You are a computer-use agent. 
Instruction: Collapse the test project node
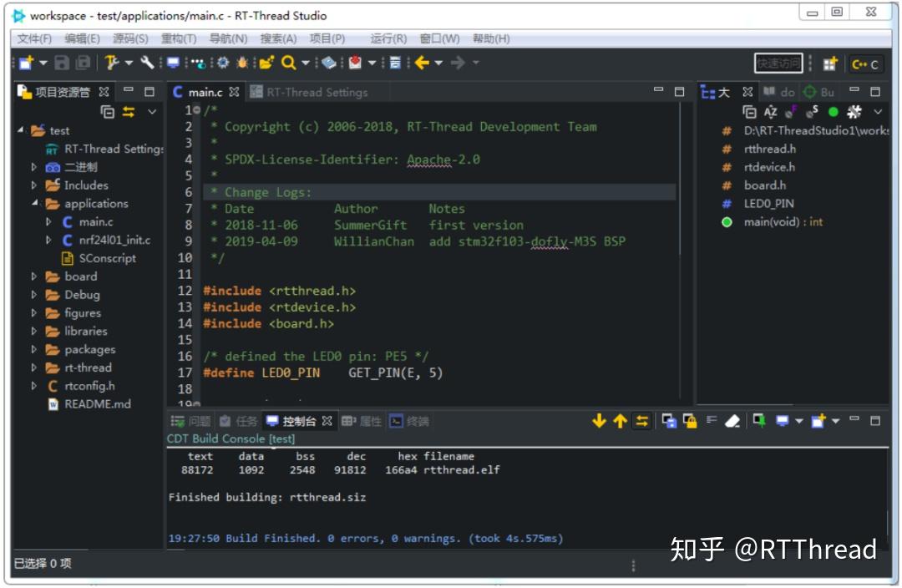pos(21,130)
